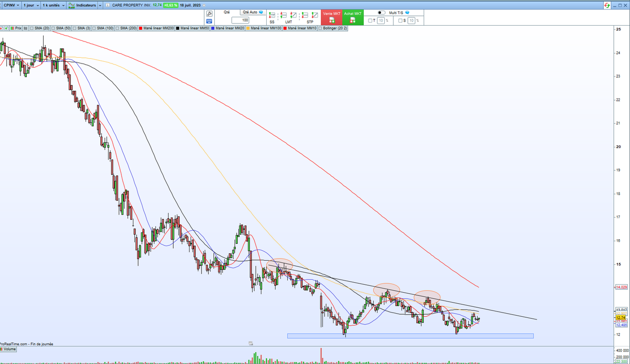Click the SS sell order icon
This screenshot has width=630, height=364.
(272, 15)
